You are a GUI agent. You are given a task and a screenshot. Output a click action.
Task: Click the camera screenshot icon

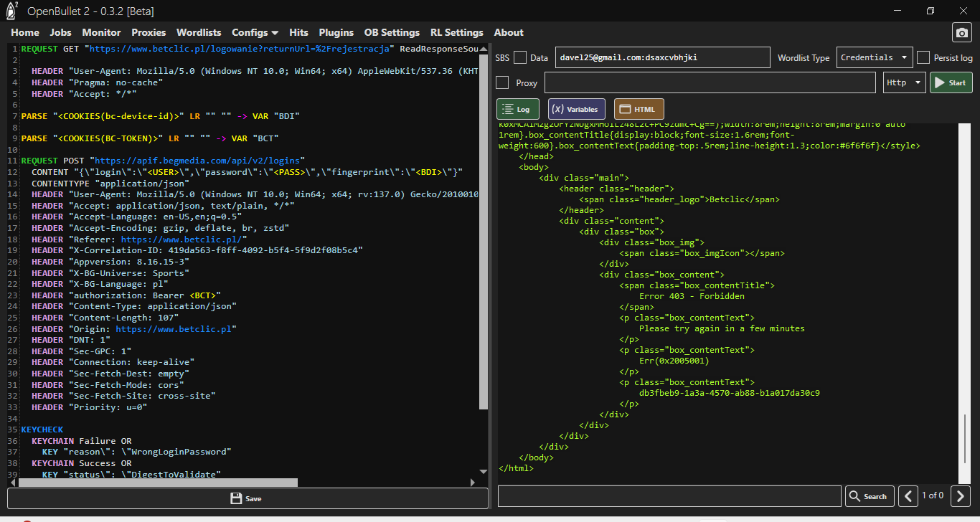(961, 32)
